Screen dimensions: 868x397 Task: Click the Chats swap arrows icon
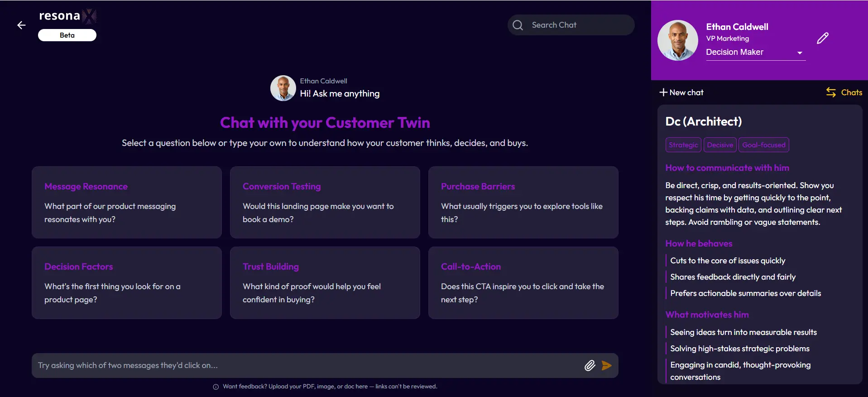click(831, 92)
